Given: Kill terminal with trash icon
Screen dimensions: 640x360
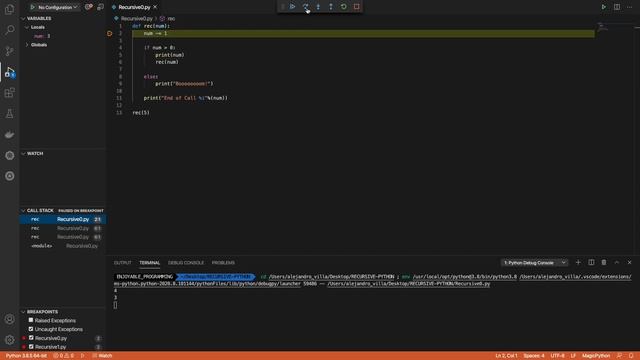Looking at the screenshot, I should point(604,262).
